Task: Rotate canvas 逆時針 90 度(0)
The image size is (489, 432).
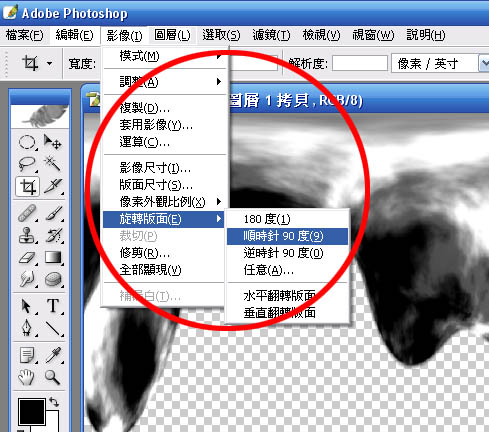Action: click(x=287, y=253)
